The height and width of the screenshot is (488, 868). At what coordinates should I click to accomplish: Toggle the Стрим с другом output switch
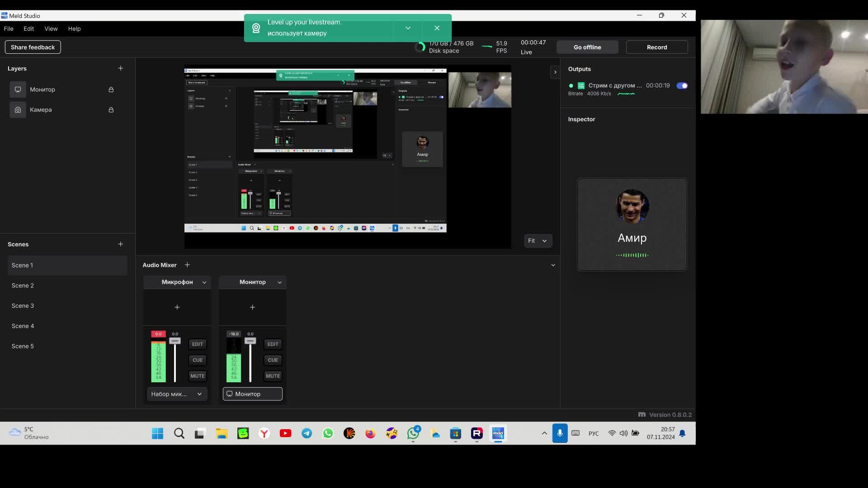click(682, 86)
